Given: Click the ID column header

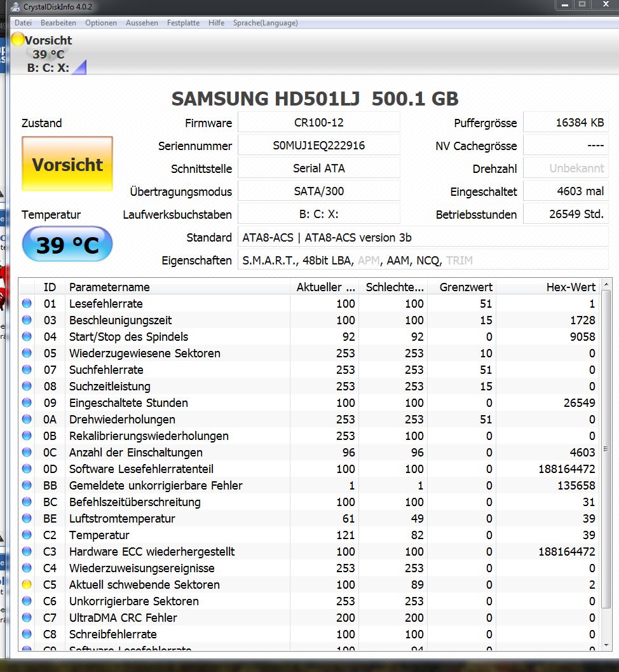Looking at the screenshot, I should (x=50, y=287).
